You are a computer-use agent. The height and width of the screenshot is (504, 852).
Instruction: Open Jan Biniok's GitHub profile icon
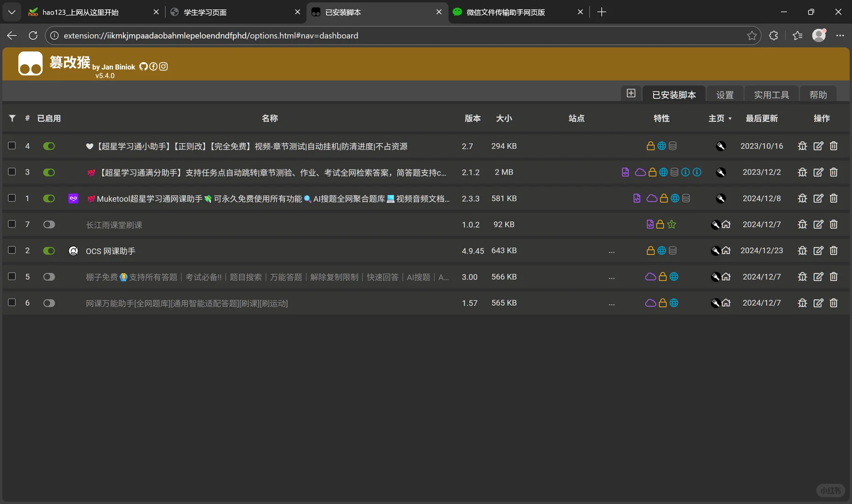click(x=143, y=66)
